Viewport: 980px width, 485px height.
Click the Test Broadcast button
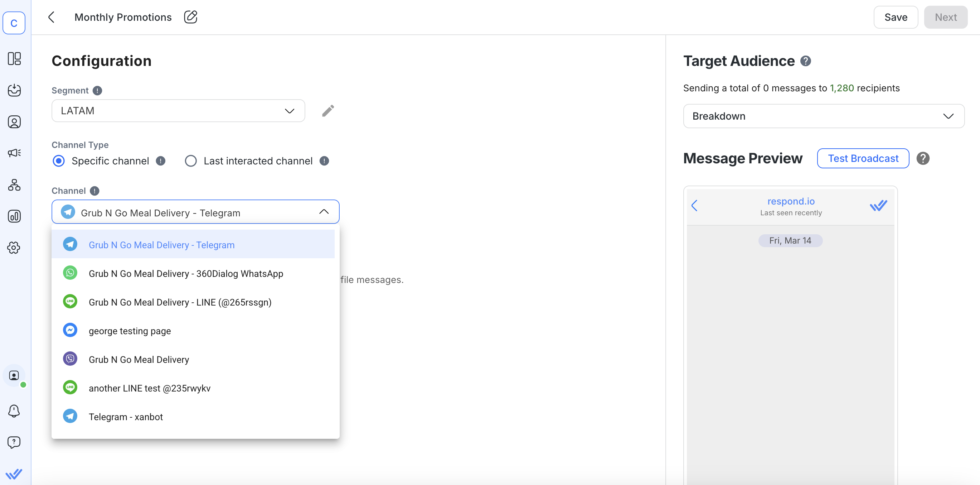(863, 158)
